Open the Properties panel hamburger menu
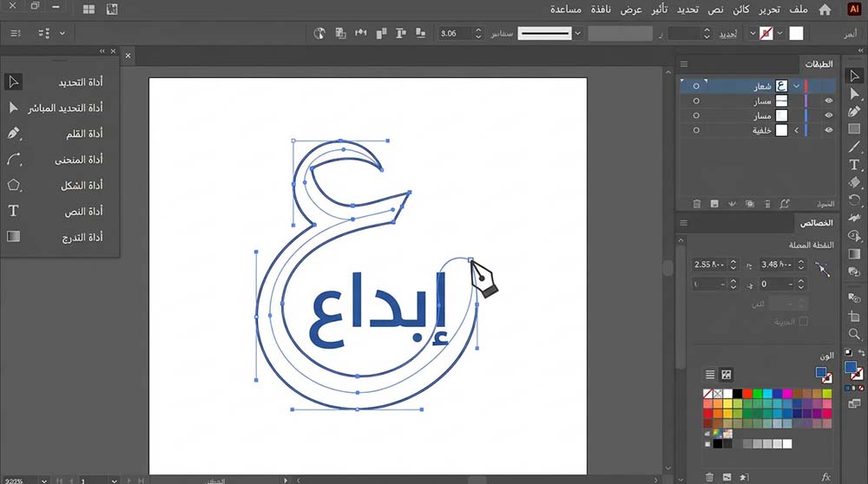Screen dimensions: 868x484 click(x=684, y=223)
